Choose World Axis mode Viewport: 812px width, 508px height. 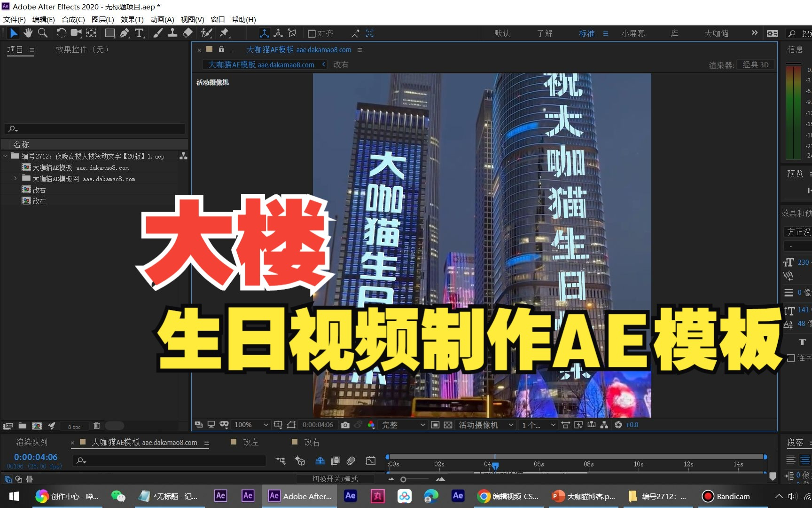278,33
